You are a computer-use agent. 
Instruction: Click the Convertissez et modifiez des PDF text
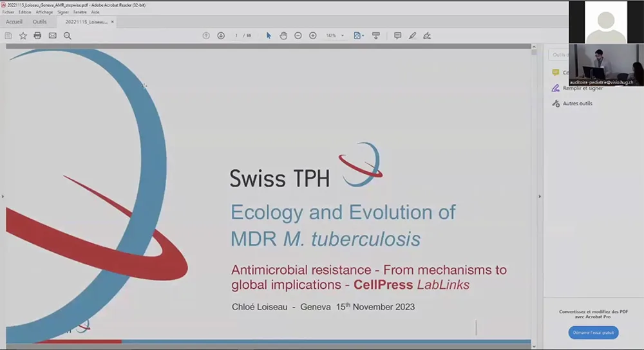(594, 314)
